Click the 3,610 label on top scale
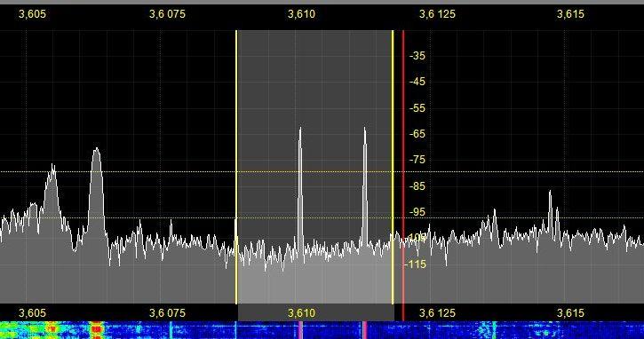 click(x=301, y=14)
